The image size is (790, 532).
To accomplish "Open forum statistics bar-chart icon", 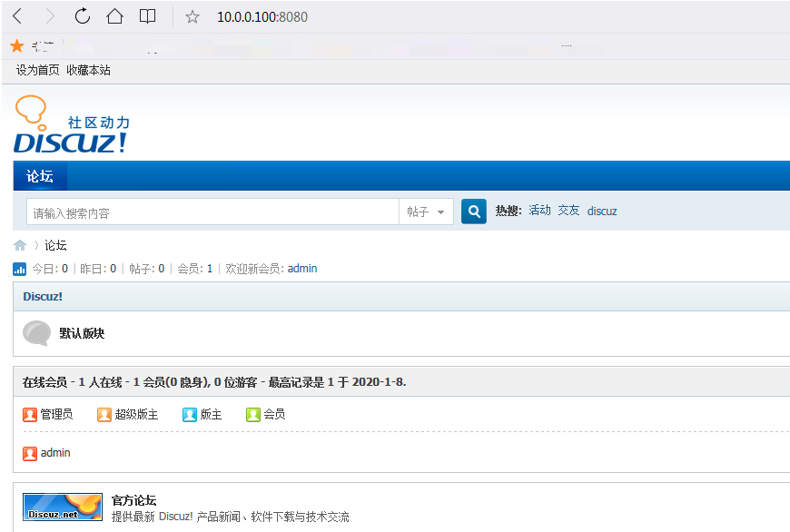I will click(x=19, y=269).
